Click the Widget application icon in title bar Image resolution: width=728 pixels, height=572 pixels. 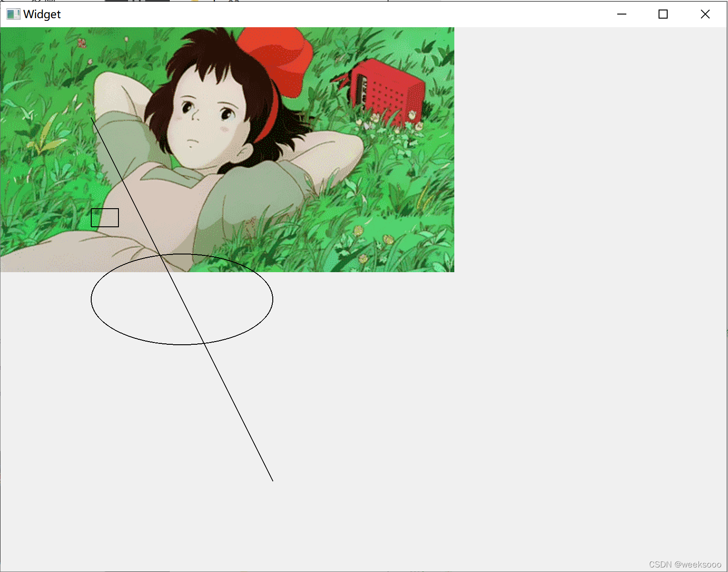[x=13, y=14]
